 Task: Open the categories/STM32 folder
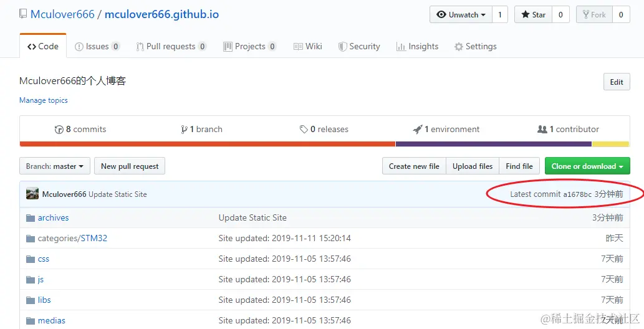(x=72, y=238)
